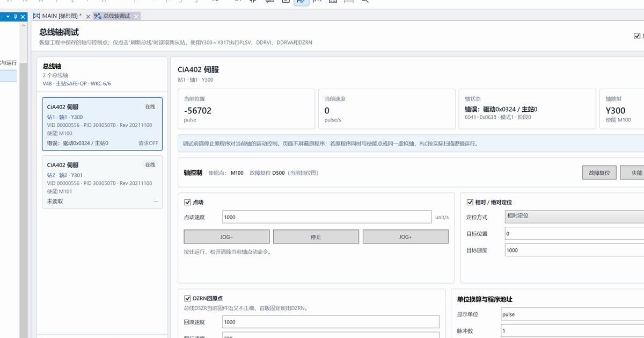This screenshot has height=338, width=644.
Task: Focus the 目标速度 input field
Action: pos(574,250)
